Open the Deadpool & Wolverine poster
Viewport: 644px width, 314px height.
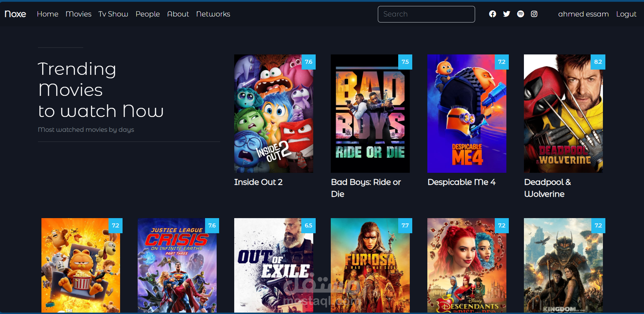point(563,113)
